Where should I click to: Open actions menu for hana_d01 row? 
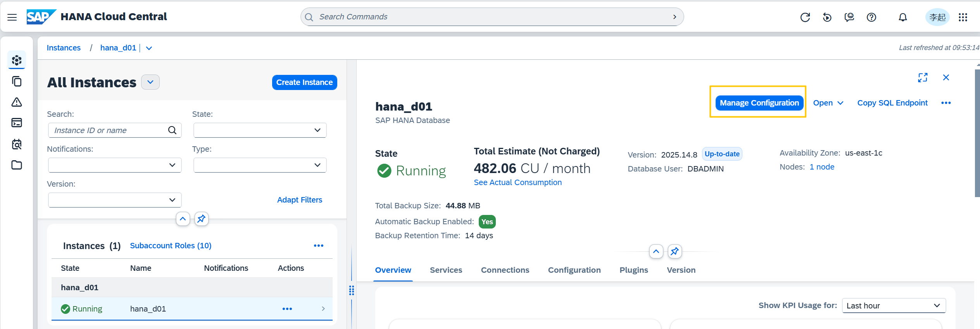pyautogui.click(x=287, y=309)
